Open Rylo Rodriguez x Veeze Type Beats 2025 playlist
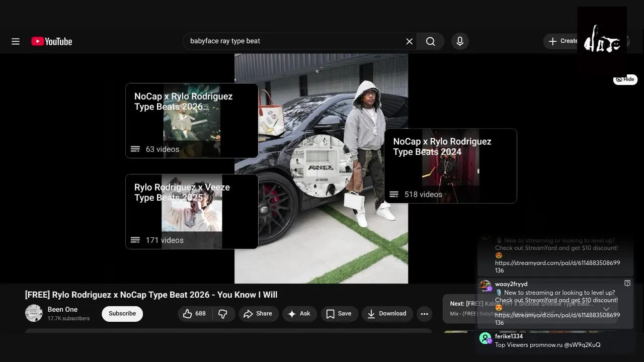The image size is (644, 362). pyautogui.click(x=192, y=212)
